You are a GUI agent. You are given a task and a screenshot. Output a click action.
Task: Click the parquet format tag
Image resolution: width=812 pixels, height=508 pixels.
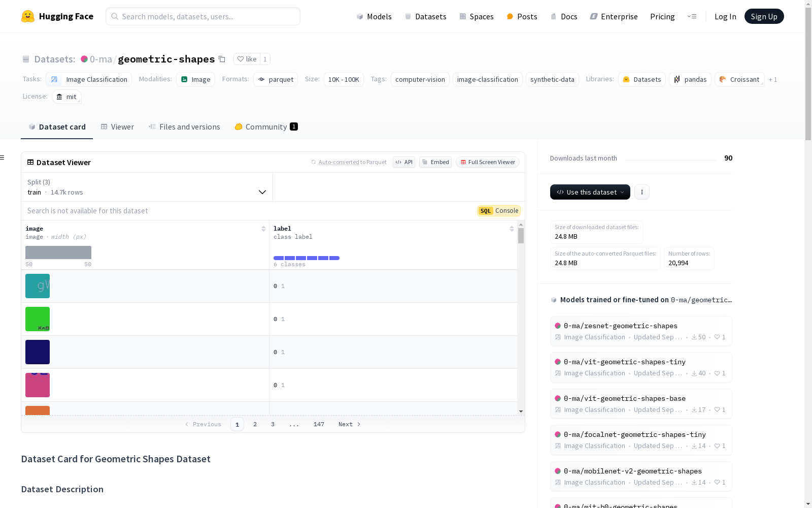point(276,79)
